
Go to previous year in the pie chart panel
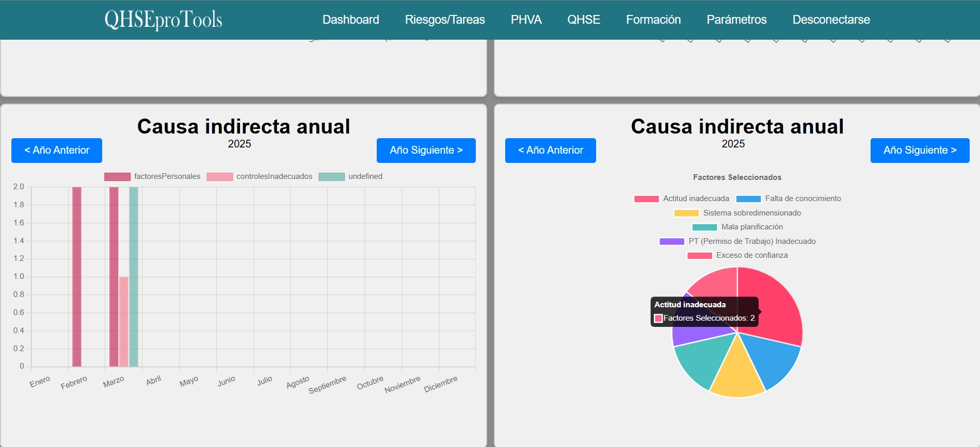tap(550, 151)
